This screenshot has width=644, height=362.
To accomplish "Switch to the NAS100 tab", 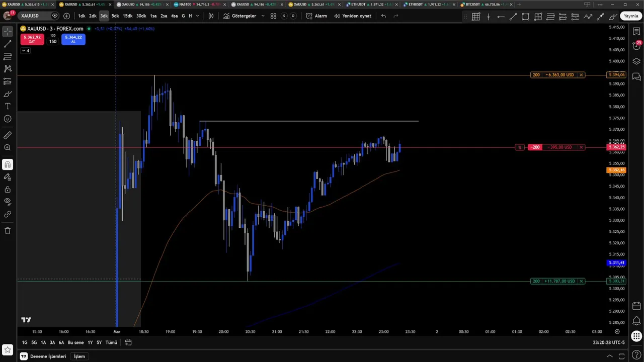I will click(x=199, y=5).
